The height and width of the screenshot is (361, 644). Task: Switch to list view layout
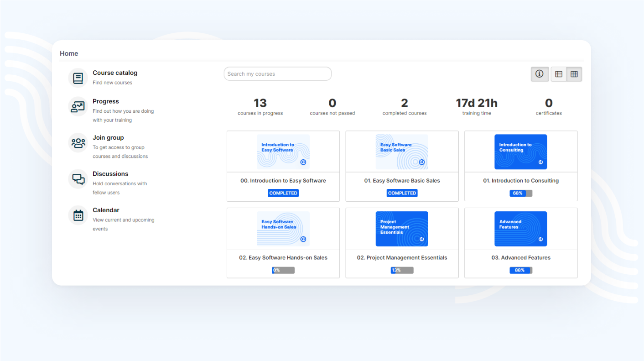559,74
